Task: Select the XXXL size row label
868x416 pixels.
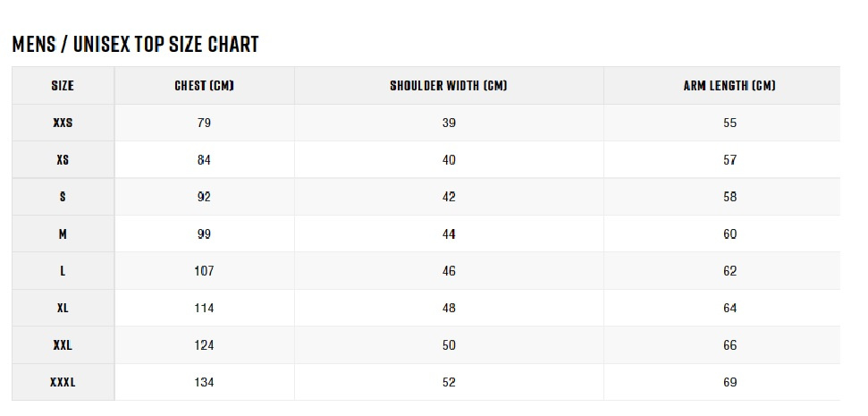Action: [63, 382]
